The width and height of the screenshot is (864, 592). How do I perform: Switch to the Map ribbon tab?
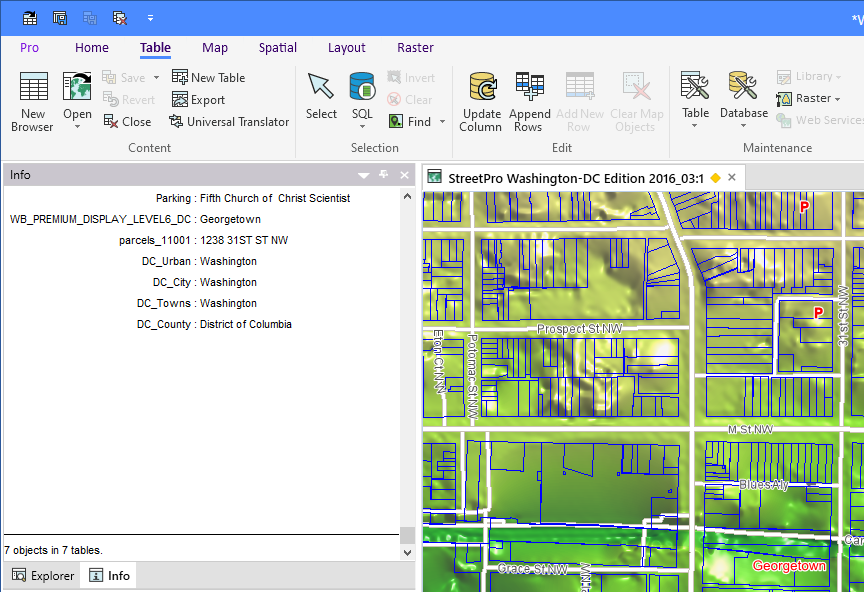tap(215, 47)
